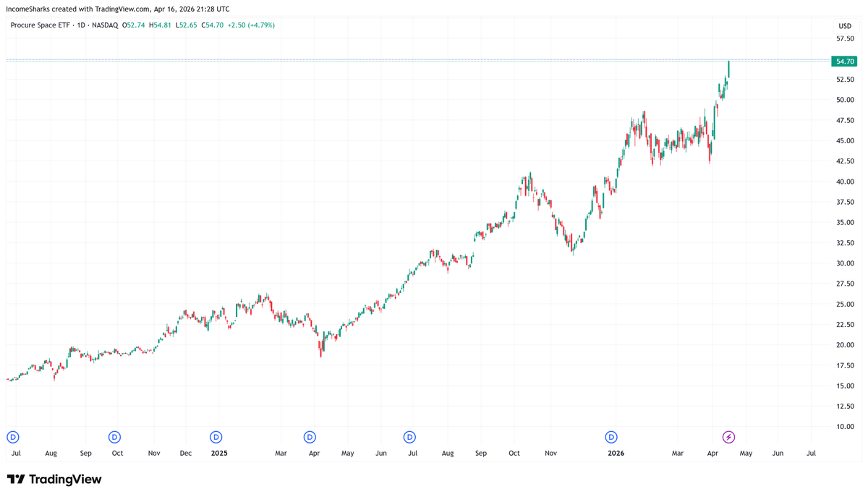This screenshot has height=497, width=868.
Task: Click the 52.50 price axis label
Action: tap(846, 80)
